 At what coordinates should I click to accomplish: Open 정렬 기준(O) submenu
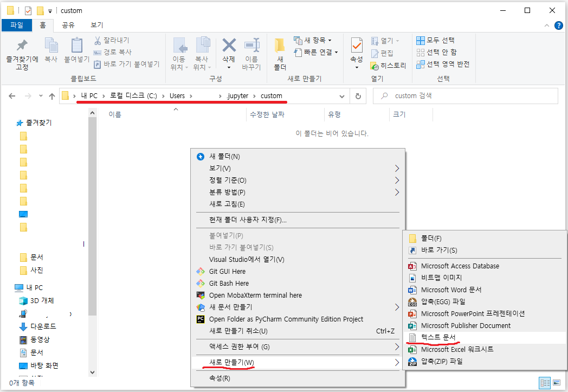tap(298, 181)
